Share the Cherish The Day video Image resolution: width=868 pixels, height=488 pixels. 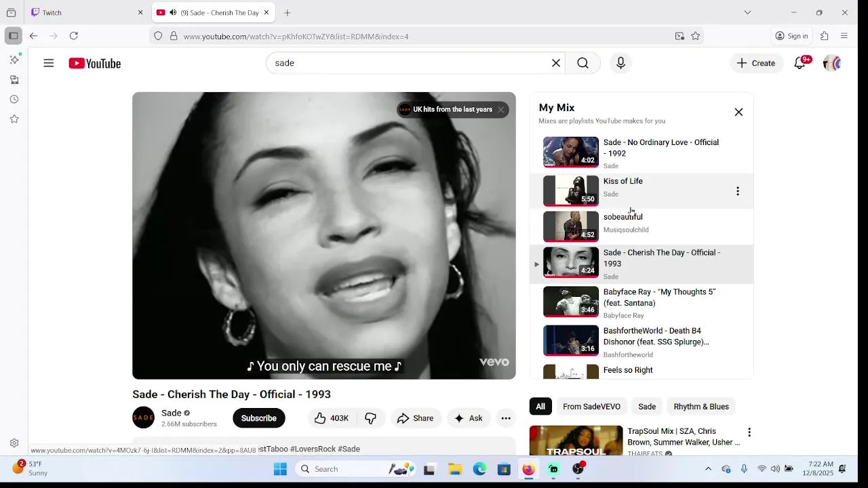tap(416, 418)
